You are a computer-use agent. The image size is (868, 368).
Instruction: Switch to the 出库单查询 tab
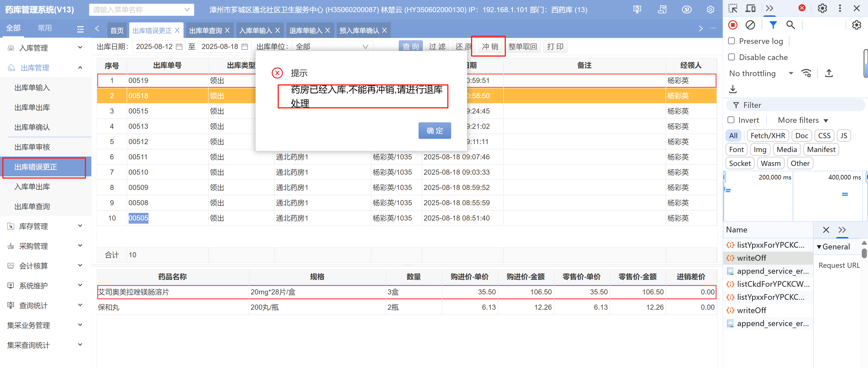(205, 31)
